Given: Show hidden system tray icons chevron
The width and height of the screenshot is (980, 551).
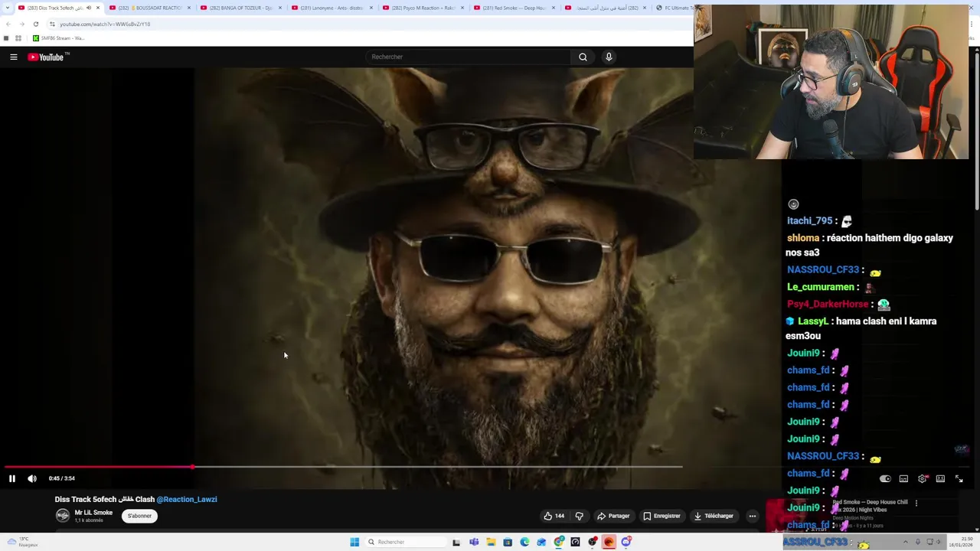Looking at the screenshot, I should [905, 542].
